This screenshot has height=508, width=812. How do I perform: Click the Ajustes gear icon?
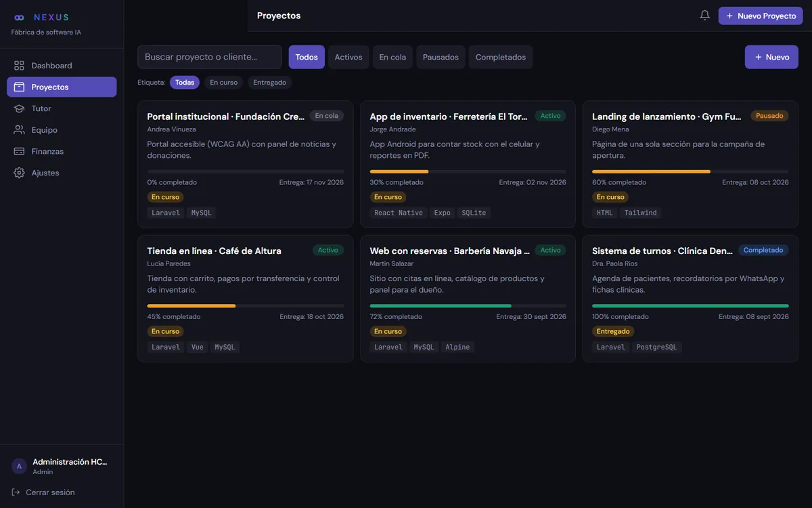pyautogui.click(x=19, y=173)
